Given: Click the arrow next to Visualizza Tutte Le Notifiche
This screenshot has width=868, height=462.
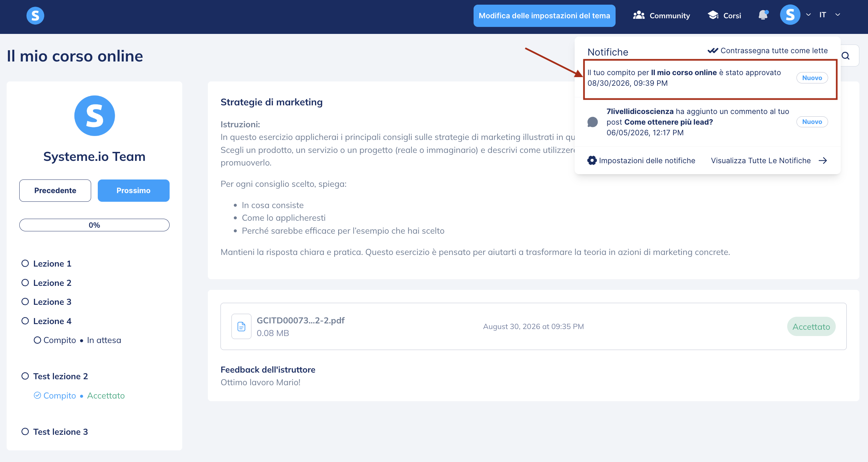Looking at the screenshot, I should pos(823,161).
